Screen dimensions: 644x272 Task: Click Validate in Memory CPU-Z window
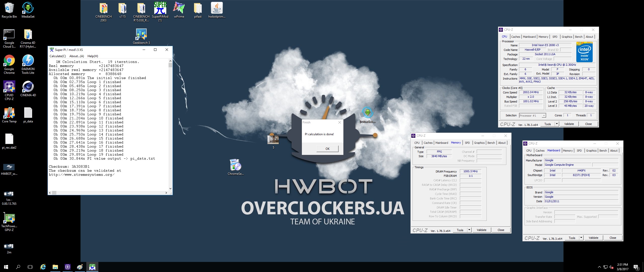click(x=481, y=230)
